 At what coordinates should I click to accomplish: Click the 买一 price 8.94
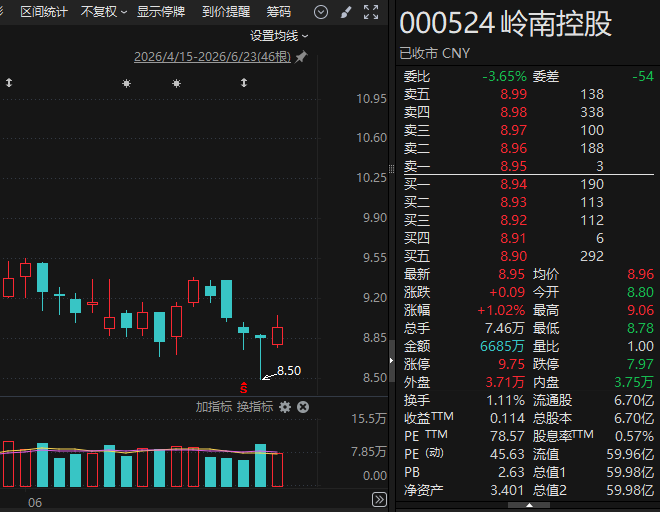pos(513,184)
